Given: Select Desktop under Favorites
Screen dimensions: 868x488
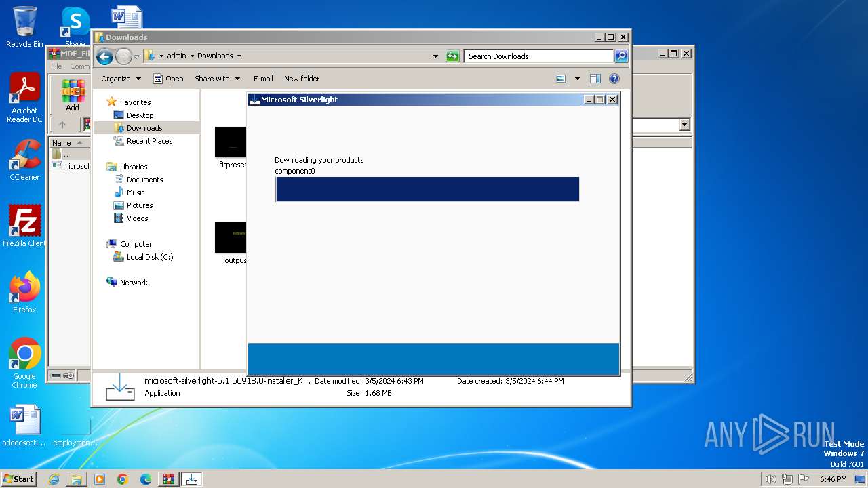Looking at the screenshot, I should 140,115.
